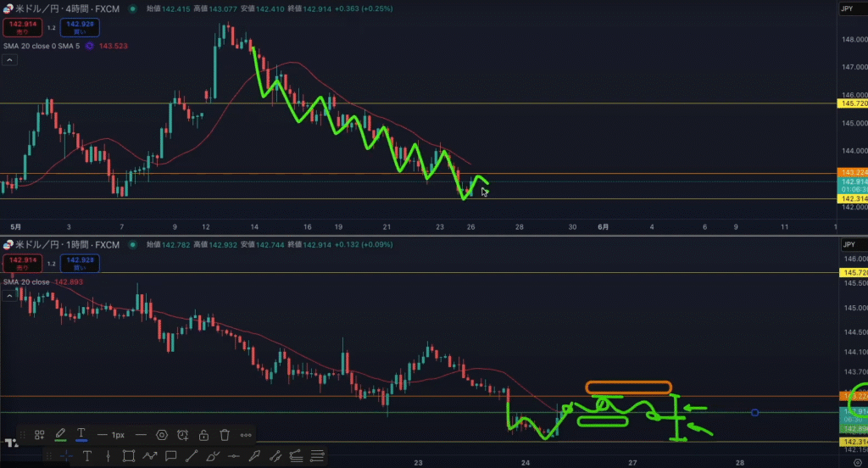
Task: Click the 6月 label on the time axis
Action: click(x=603, y=227)
